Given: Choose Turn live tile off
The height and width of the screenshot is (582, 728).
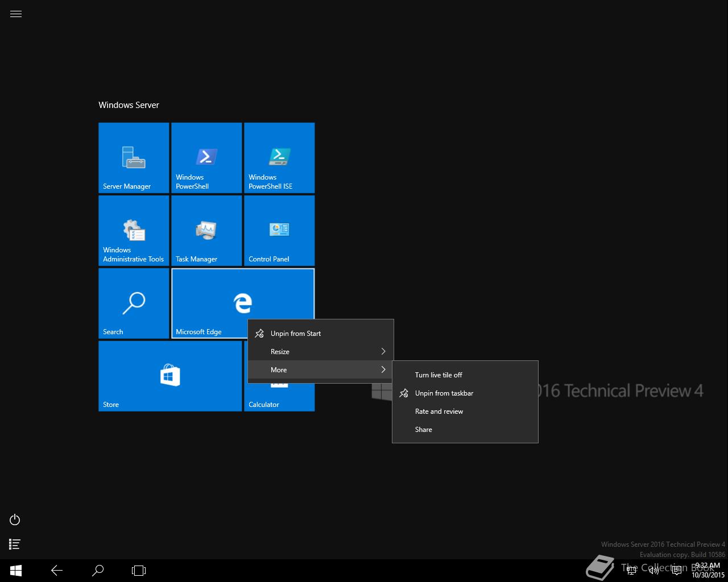Looking at the screenshot, I should [465, 375].
